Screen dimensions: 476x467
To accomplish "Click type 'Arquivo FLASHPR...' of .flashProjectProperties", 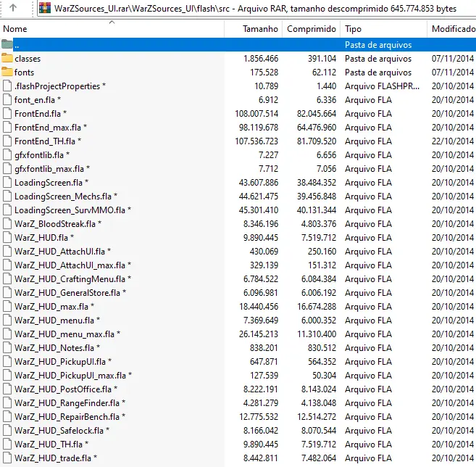I will tap(383, 86).
